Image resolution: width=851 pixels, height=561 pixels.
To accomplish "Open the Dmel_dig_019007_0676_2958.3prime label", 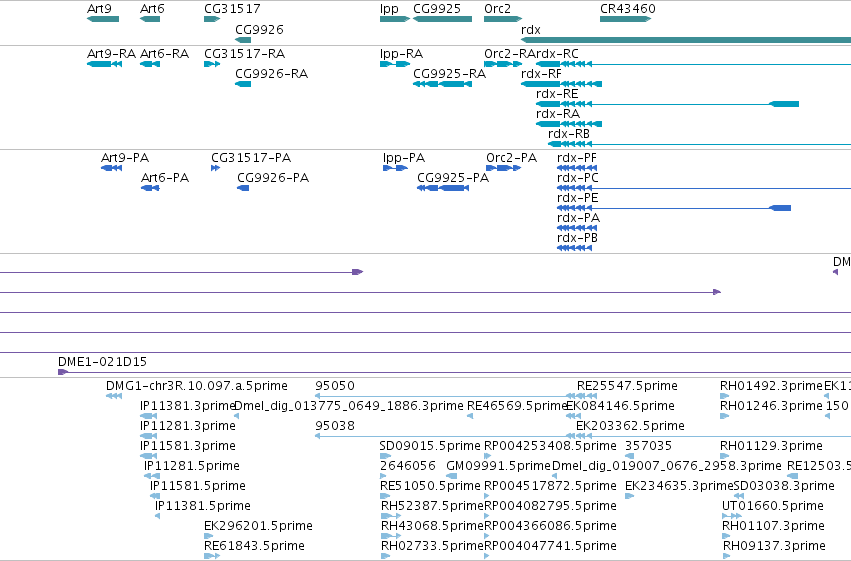I will (666, 466).
